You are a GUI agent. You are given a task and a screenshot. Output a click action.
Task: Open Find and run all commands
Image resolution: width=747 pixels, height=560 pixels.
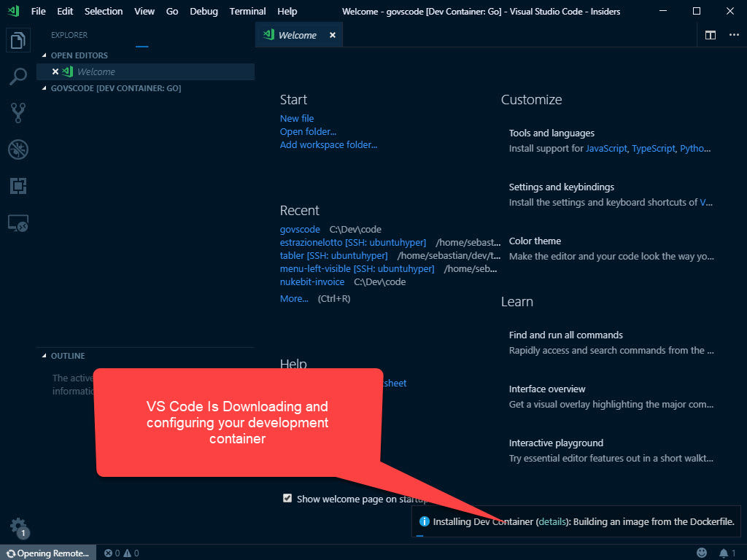click(x=611, y=343)
